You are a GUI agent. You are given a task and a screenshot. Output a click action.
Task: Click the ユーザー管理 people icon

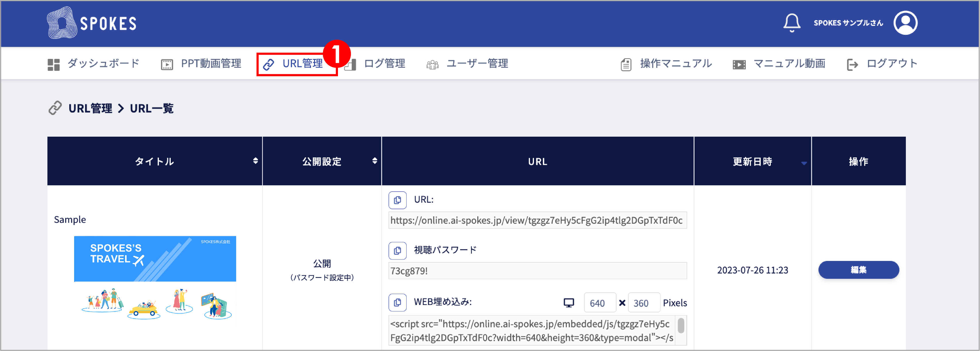click(432, 65)
